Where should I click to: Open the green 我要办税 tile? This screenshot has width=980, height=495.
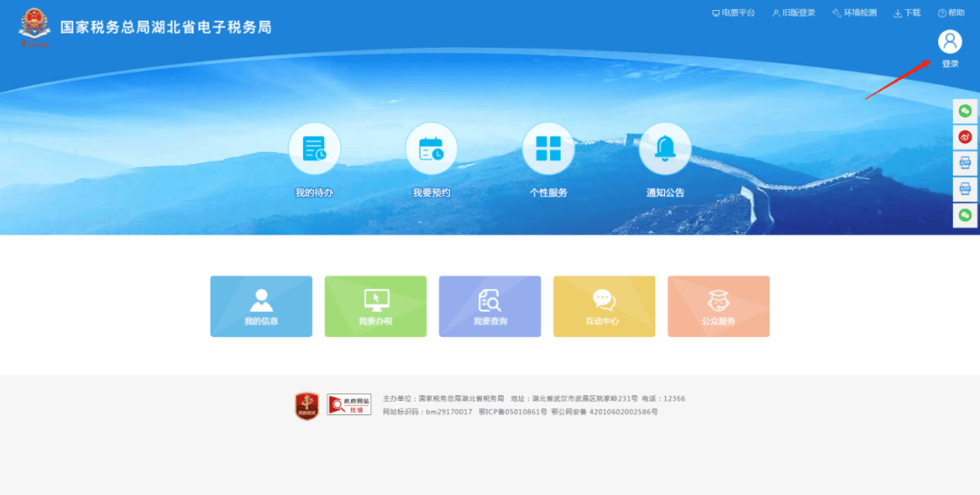376,306
